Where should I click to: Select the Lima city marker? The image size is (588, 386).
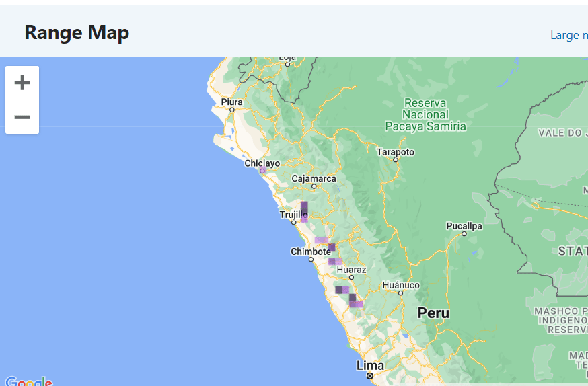click(370, 375)
